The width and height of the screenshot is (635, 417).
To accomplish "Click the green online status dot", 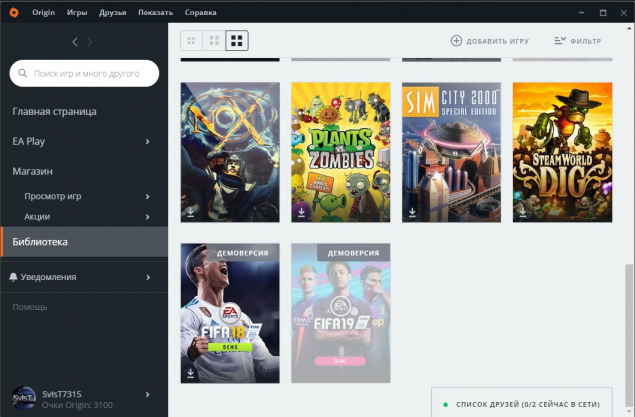I will pyautogui.click(x=445, y=404).
